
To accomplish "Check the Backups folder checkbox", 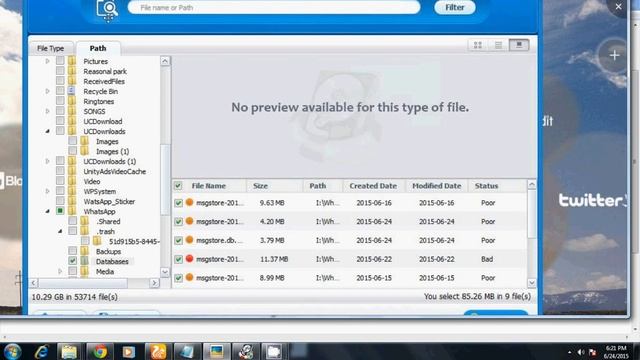I will (72, 251).
